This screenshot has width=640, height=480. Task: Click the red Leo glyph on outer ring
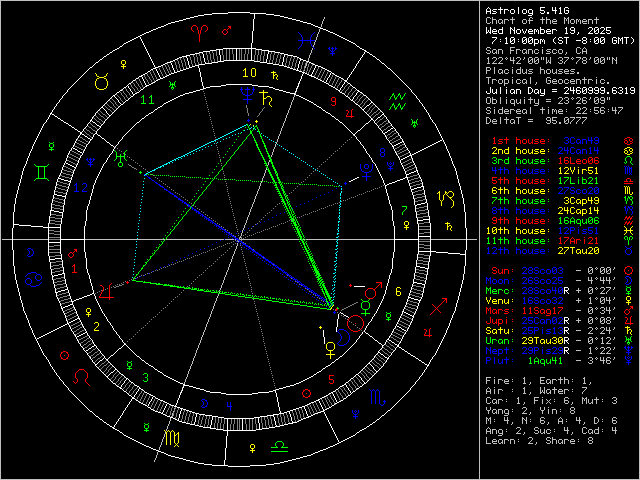(81, 377)
